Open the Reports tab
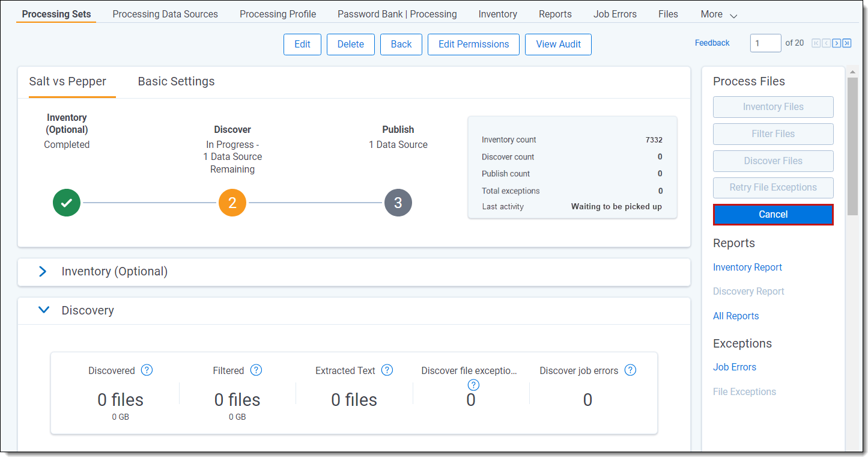 pyautogui.click(x=555, y=14)
